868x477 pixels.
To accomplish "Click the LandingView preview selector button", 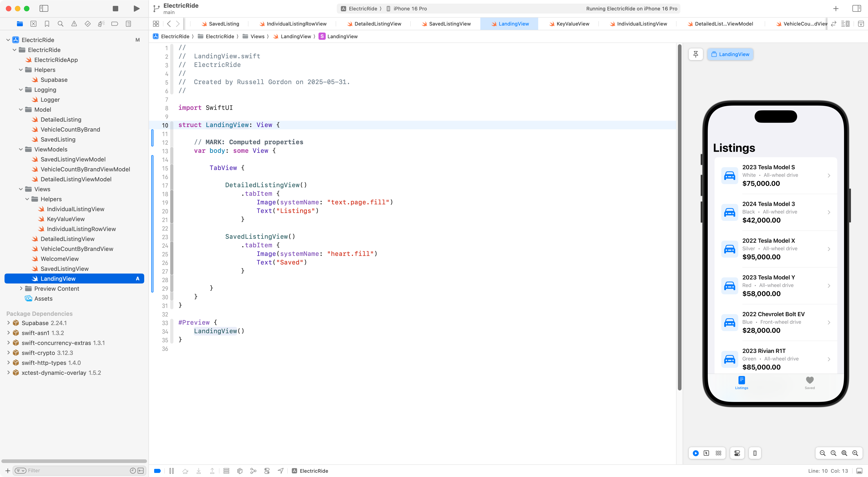I will point(730,54).
